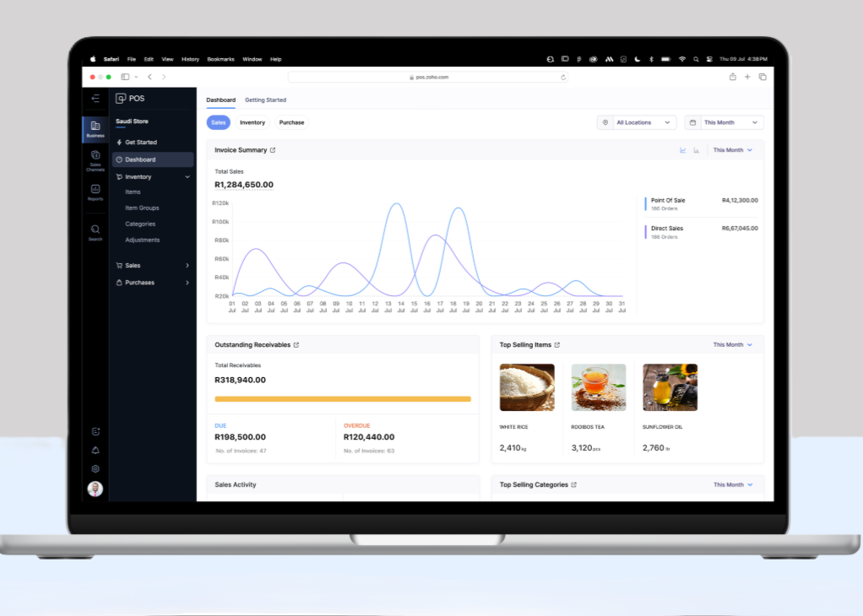
Task: Switch to the Dashboard tab
Action: click(220, 100)
